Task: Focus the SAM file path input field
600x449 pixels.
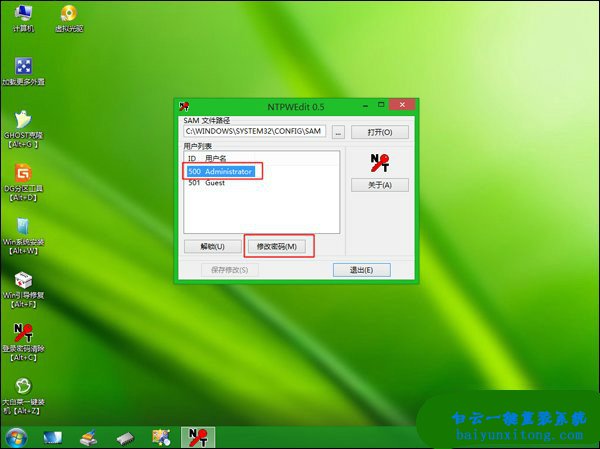Action: tap(254, 131)
